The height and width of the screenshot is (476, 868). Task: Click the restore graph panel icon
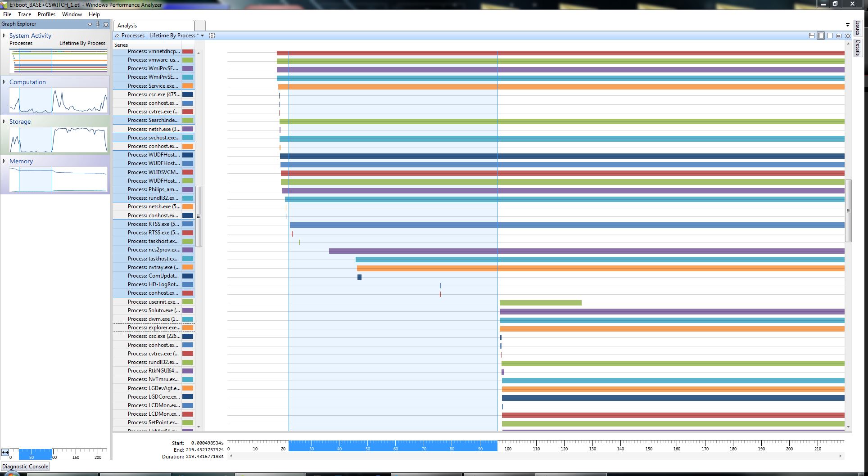coord(839,36)
